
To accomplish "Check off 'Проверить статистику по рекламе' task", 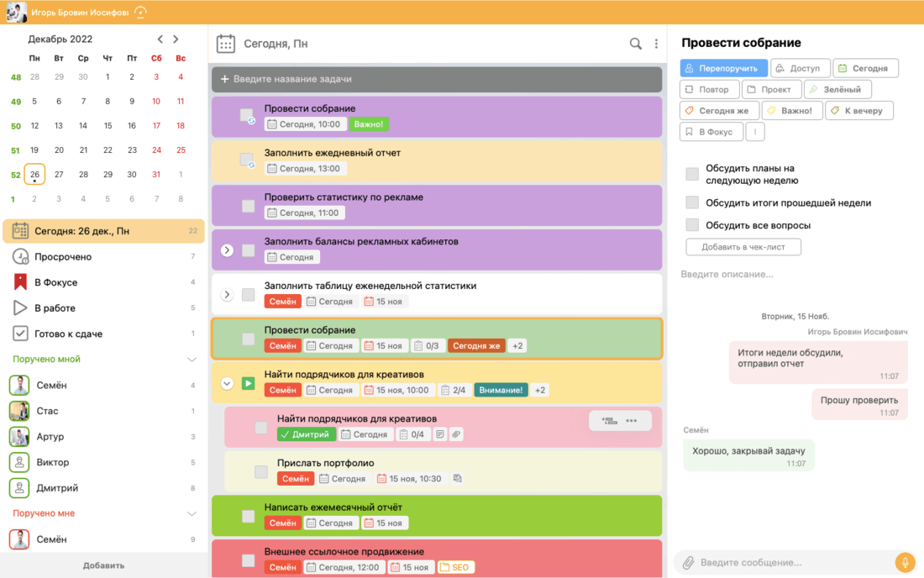I will 248,206.
